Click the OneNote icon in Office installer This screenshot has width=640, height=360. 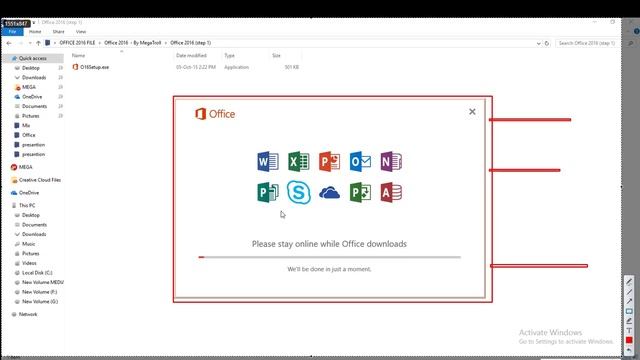[x=391, y=161]
